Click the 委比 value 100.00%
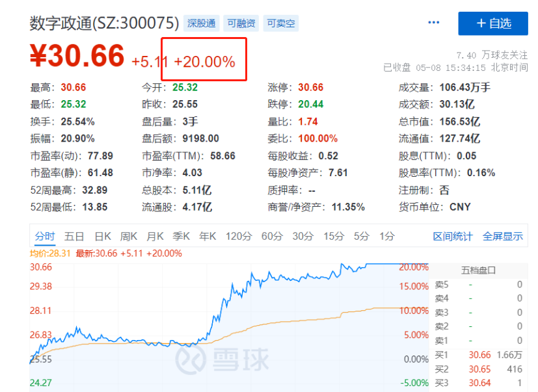 coord(317,138)
